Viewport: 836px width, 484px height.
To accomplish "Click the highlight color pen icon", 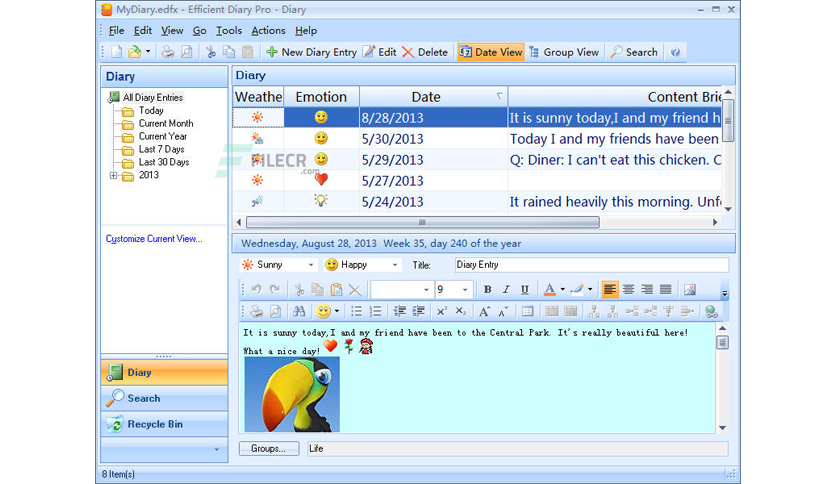I will pyautogui.click(x=576, y=289).
